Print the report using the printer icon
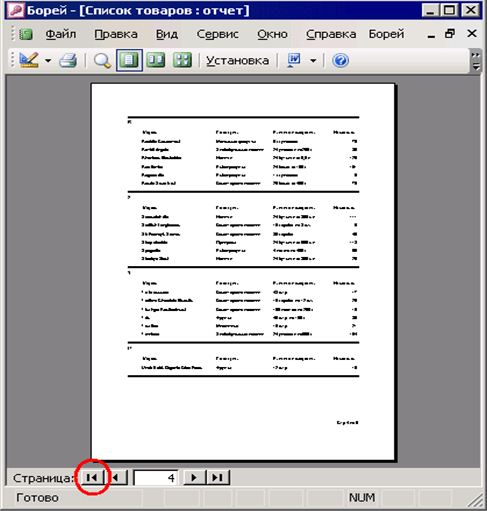Viewport: 487px width, 511px height. (68, 61)
